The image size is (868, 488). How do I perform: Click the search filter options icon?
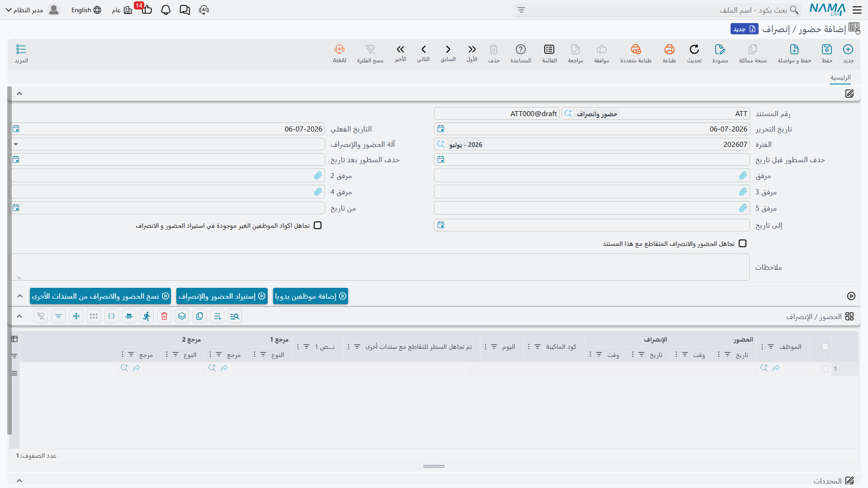coord(521,10)
